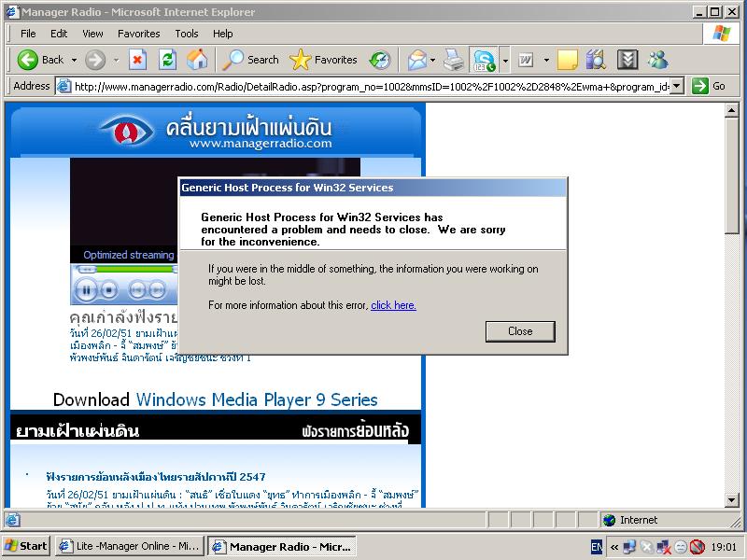Go to the Home page icon

coord(197,60)
